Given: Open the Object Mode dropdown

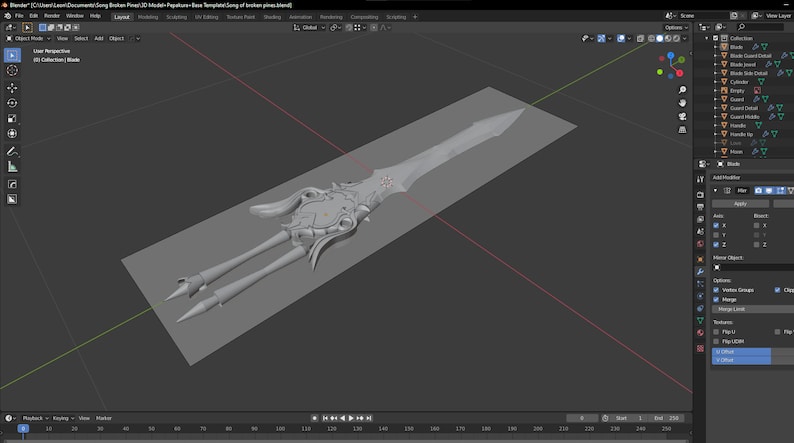Looking at the screenshot, I should (29, 38).
